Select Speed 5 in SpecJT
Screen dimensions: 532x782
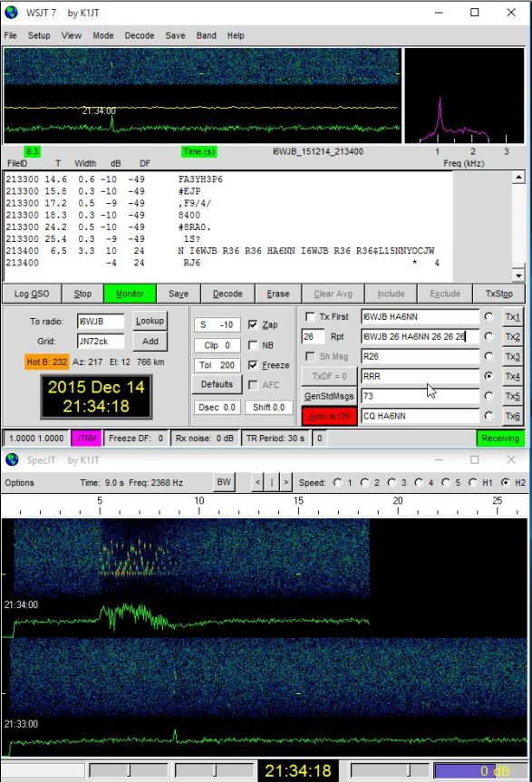(x=446, y=482)
